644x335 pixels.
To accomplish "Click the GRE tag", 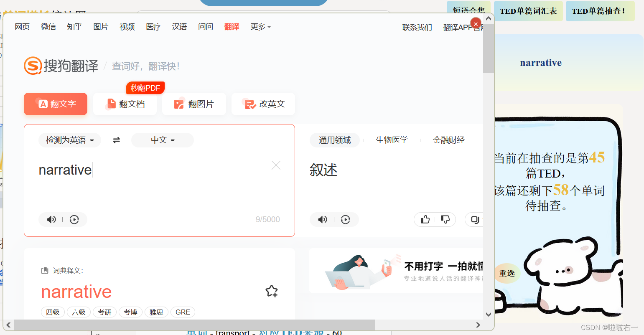I will click(183, 312).
